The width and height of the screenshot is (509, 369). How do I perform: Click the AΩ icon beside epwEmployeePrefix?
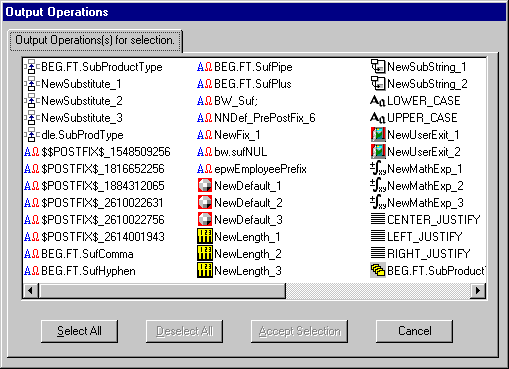click(204, 169)
